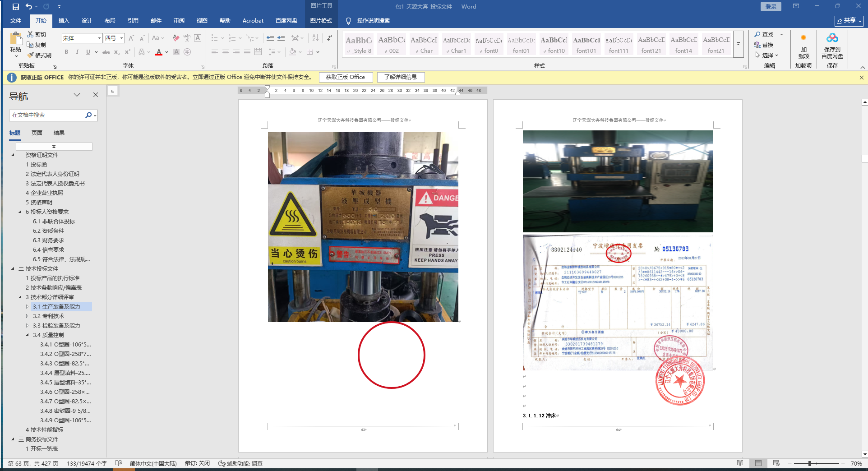Open the font name dropdown 宋体
868x471 pixels.
[x=99, y=38]
